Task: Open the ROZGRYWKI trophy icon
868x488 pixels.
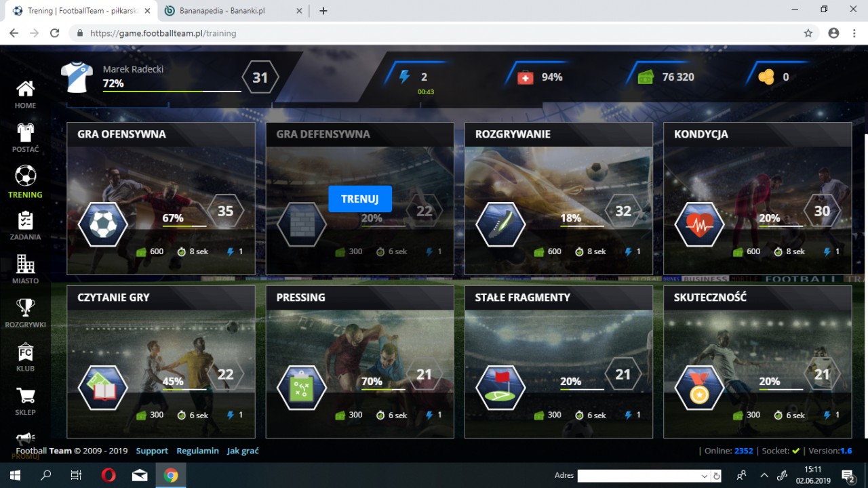Action: pyautogui.click(x=25, y=307)
